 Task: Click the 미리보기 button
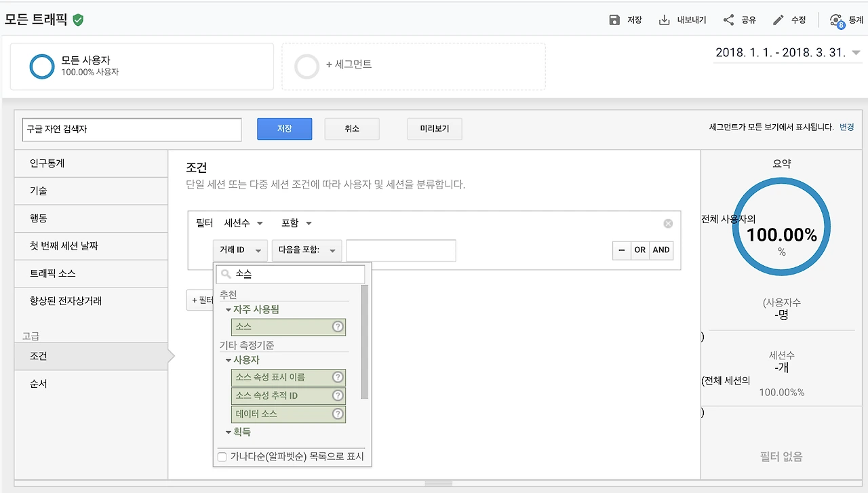tap(435, 129)
